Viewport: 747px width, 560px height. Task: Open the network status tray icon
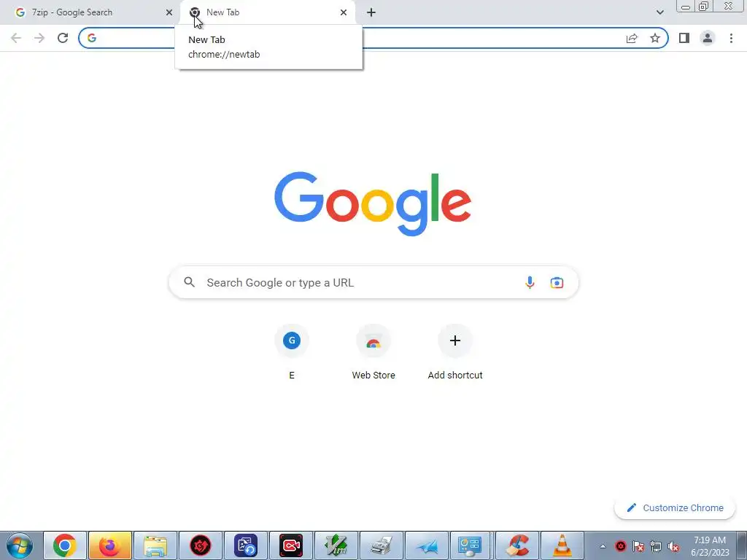pos(656,546)
